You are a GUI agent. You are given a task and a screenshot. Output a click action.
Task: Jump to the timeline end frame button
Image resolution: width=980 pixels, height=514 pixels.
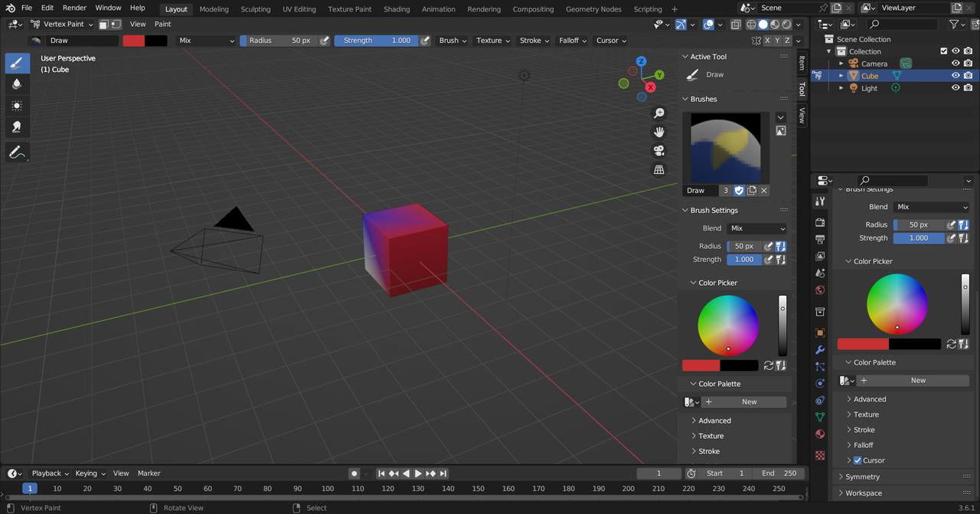(443, 473)
